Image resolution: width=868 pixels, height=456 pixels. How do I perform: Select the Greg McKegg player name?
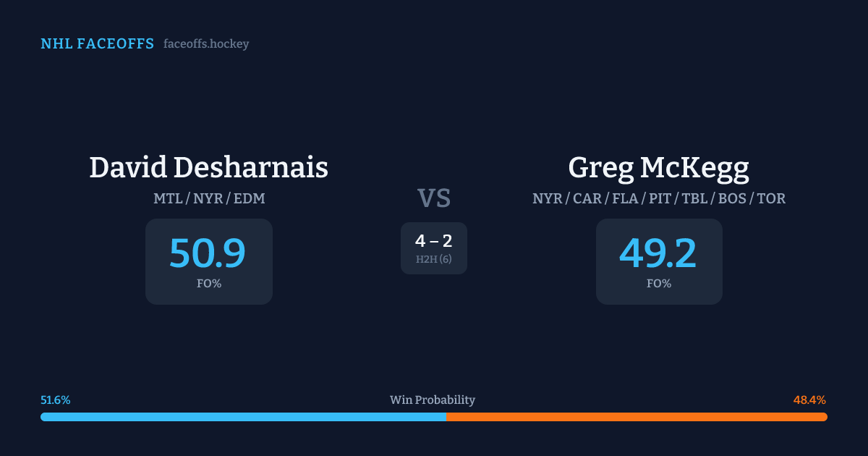(x=658, y=167)
